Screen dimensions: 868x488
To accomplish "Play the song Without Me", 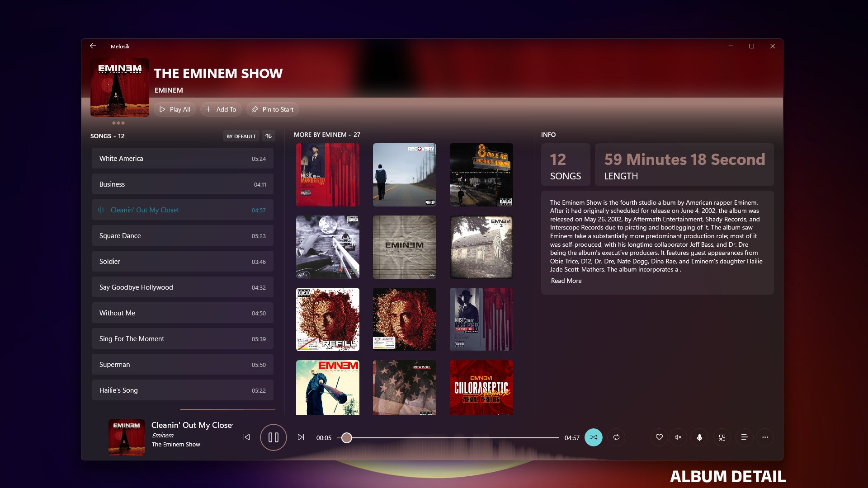I will [182, 312].
